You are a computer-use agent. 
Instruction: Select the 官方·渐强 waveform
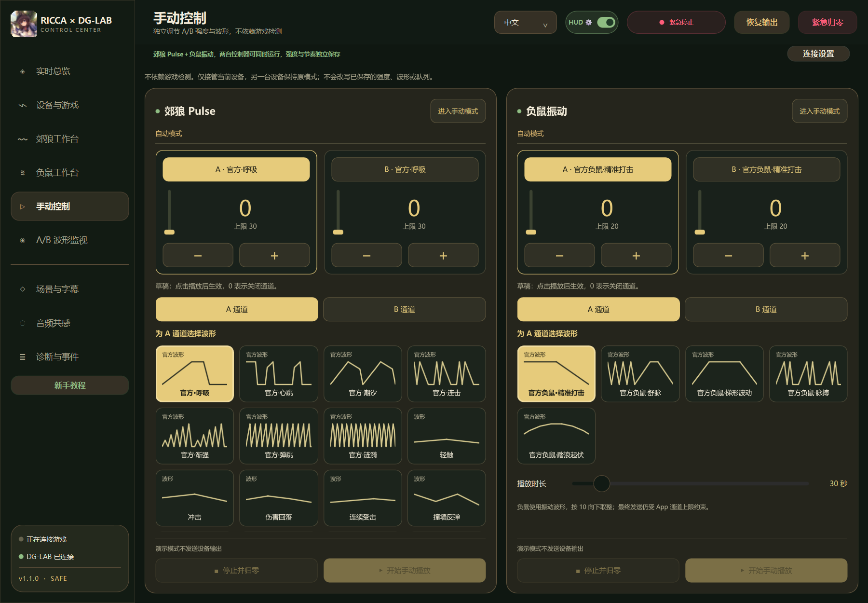[x=195, y=436]
